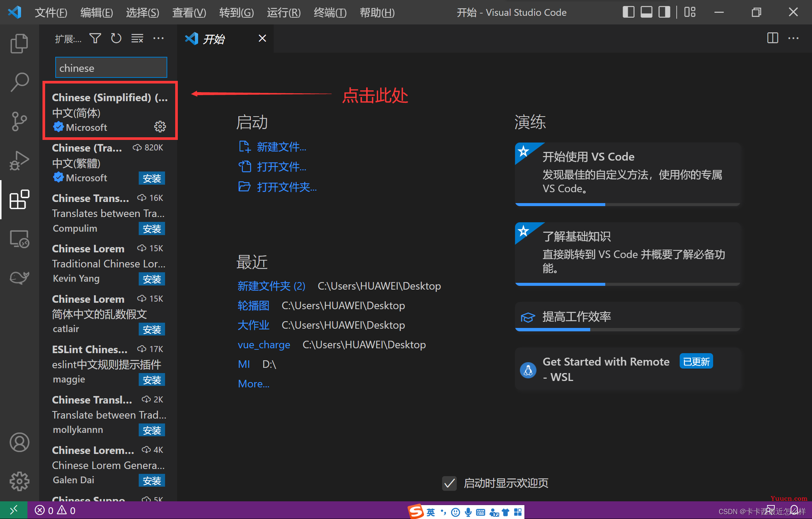Click the extension search box containing chinese
Image resolution: width=812 pixels, height=519 pixels.
pyautogui.click(x=111, y=68)
